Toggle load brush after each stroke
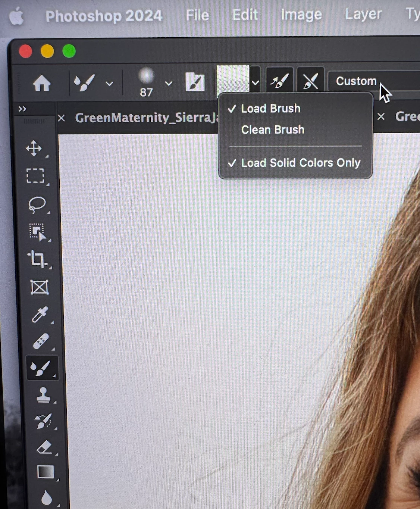This screenshot has width=420, height=509. (279, 81)
